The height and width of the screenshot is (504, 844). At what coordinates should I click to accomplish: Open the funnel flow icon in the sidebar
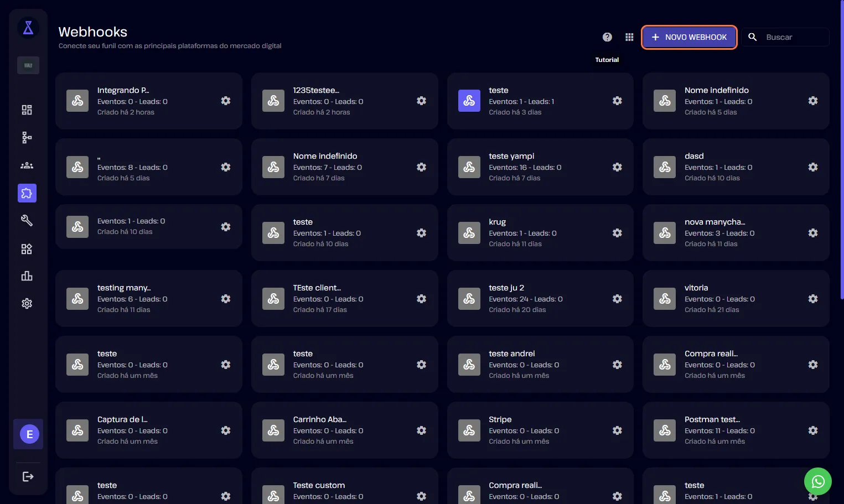click(27, 137)
